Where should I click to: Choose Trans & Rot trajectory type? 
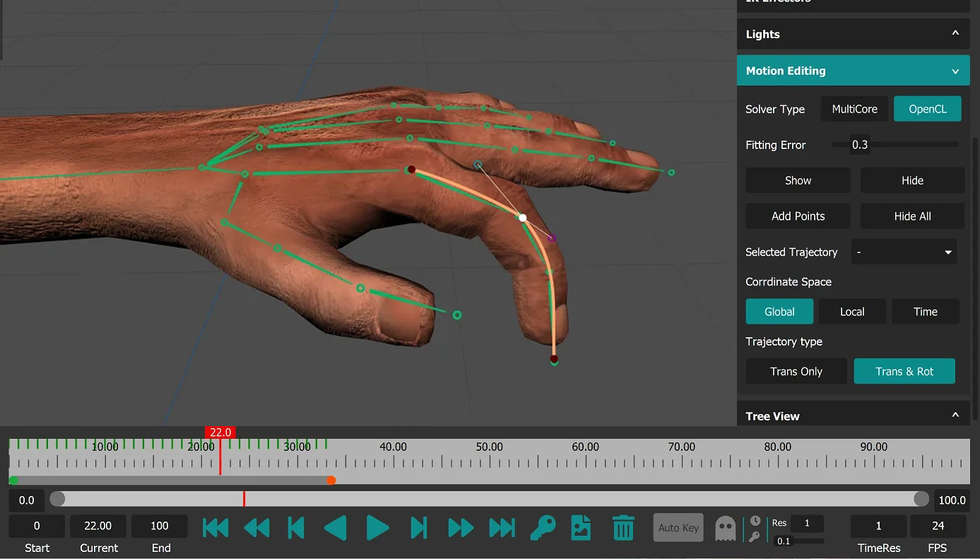[904, 371]
